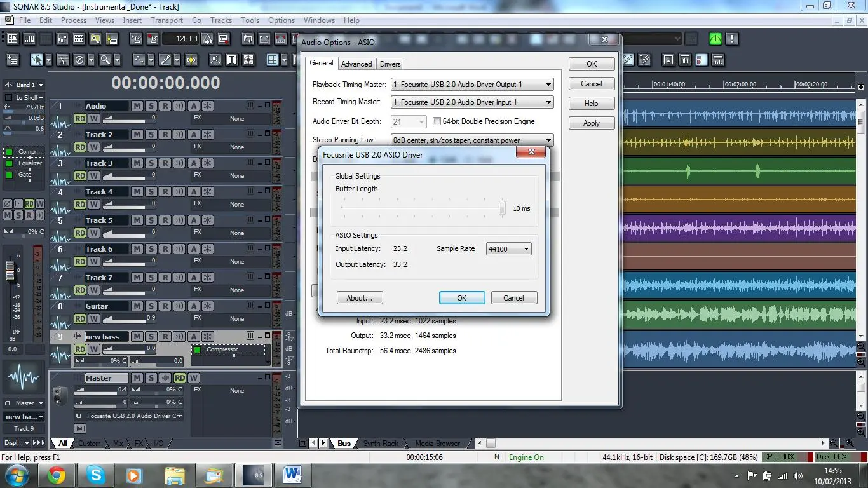Click Apply in Audio Options

[x=591, y=123]
